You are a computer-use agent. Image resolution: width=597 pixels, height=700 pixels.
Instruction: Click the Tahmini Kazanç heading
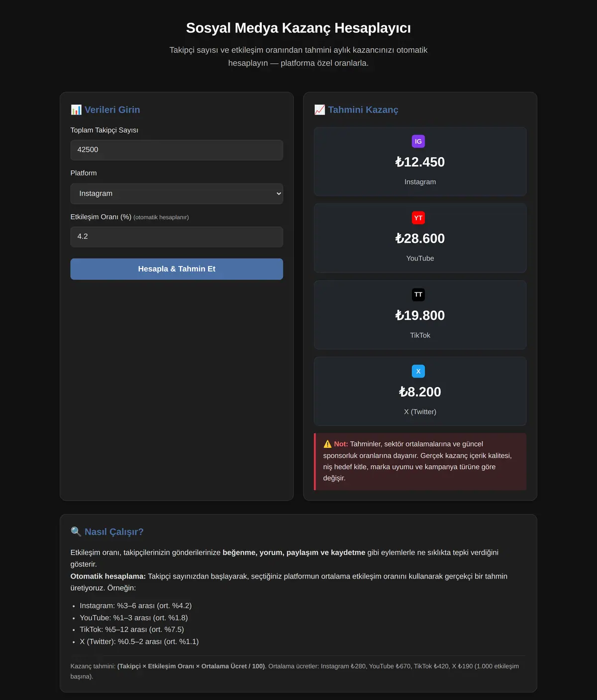pyautogui.click(x=363, y=109)
